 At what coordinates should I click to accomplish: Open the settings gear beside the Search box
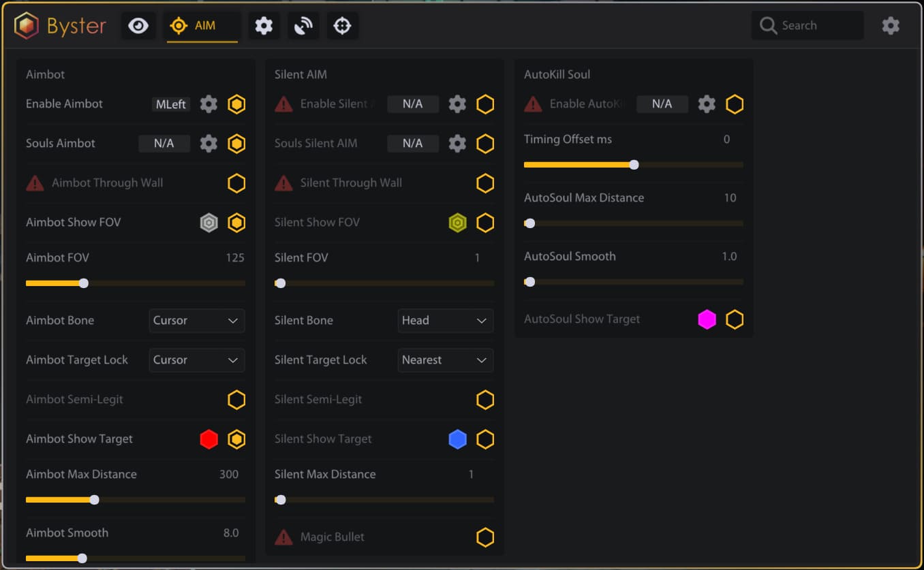(891, 26)
